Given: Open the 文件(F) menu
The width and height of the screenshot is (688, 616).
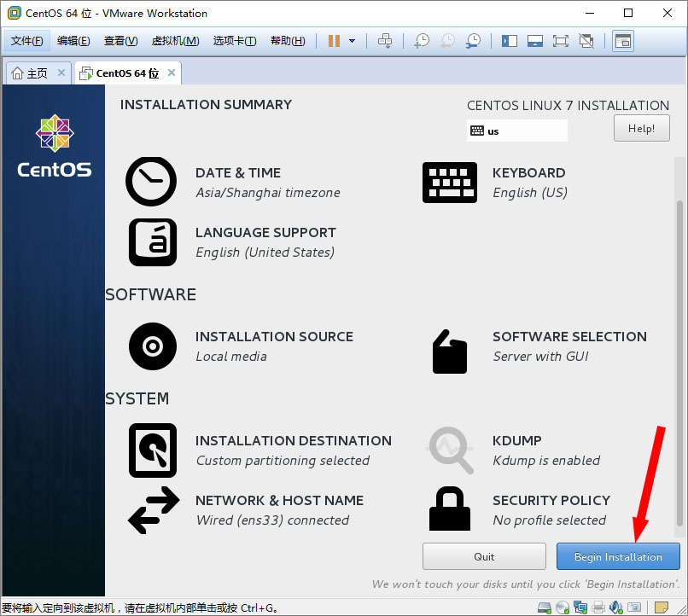Looking at the screenshot, I should coord(27,41).
